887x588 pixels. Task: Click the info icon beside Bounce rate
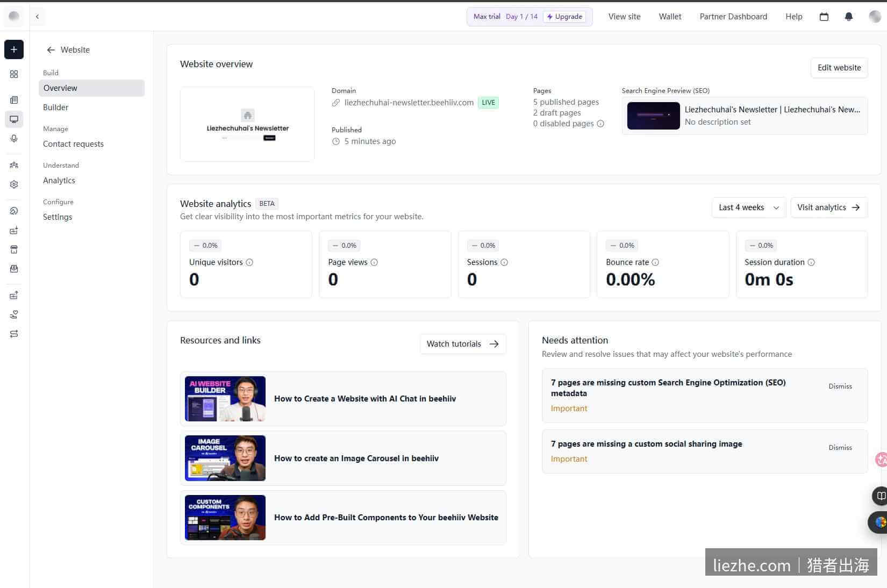(655, 262)
